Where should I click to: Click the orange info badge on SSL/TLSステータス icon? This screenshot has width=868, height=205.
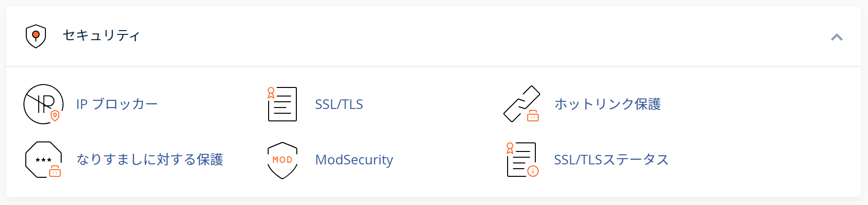533,171
